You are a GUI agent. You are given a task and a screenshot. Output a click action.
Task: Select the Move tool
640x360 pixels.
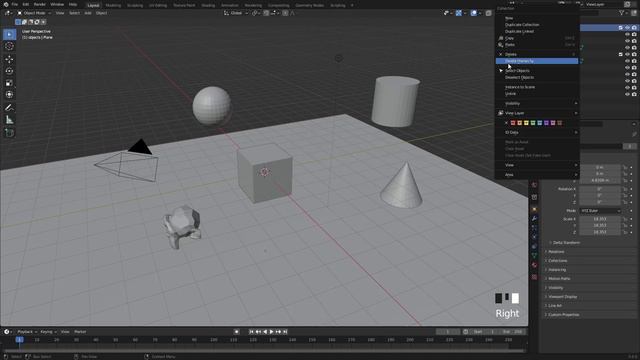tap(9, 59)
